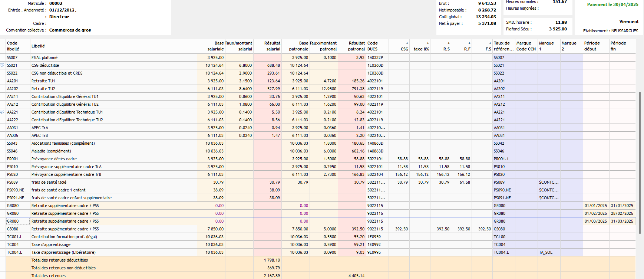Screen dimensions: 644x279
Task: Click the 'Marque 1' column header
Action: point(549,46)
